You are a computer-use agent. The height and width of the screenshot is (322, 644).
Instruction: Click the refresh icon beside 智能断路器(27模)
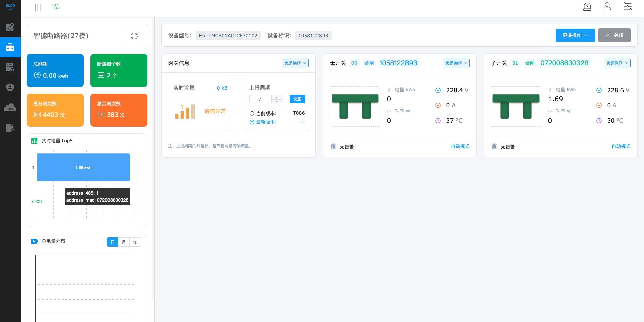134,36
